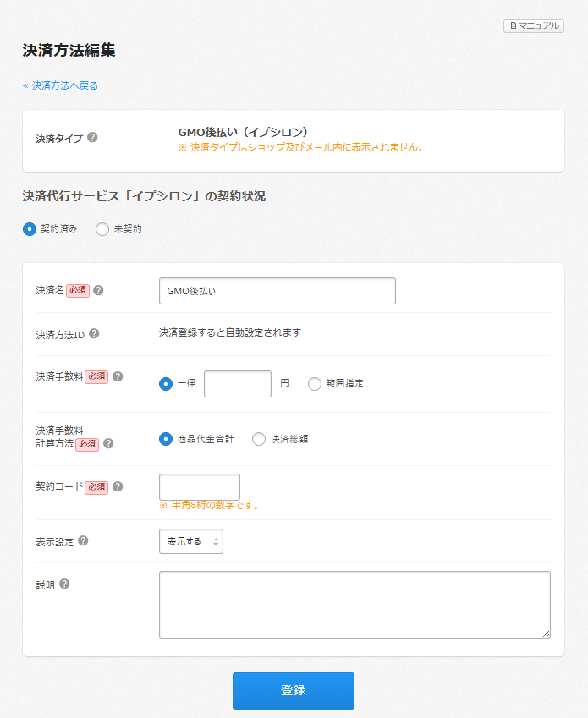This screenshot has height=718, width=588.
Task: Choose 範囲指定 fee option
Action: pos(315,384)
